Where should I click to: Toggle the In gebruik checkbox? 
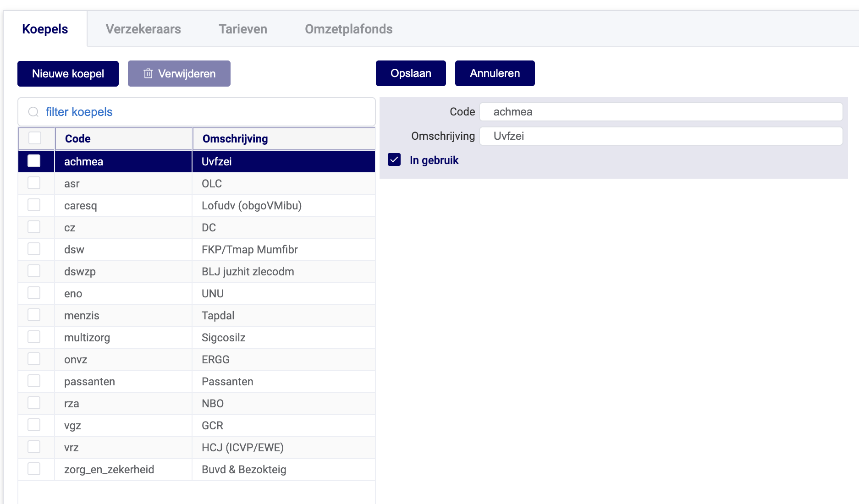(x=394, y=160)
